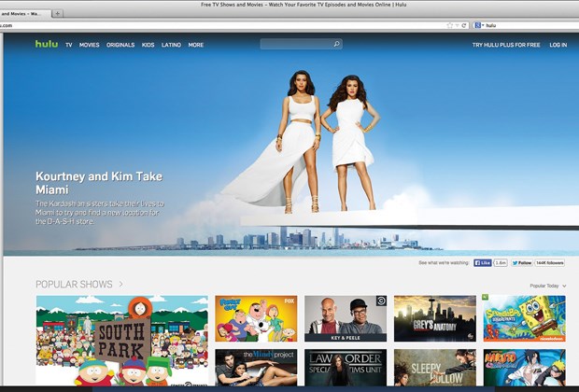Click the hulu logo

tap(47, 44)
